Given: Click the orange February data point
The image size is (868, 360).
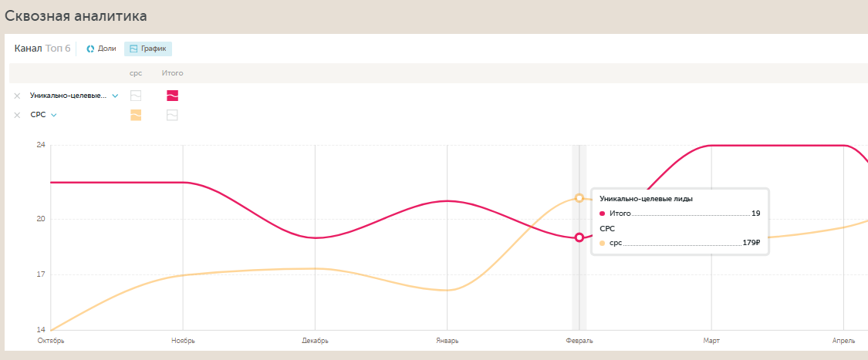Looking at the screenshot, I should point(579,198).
